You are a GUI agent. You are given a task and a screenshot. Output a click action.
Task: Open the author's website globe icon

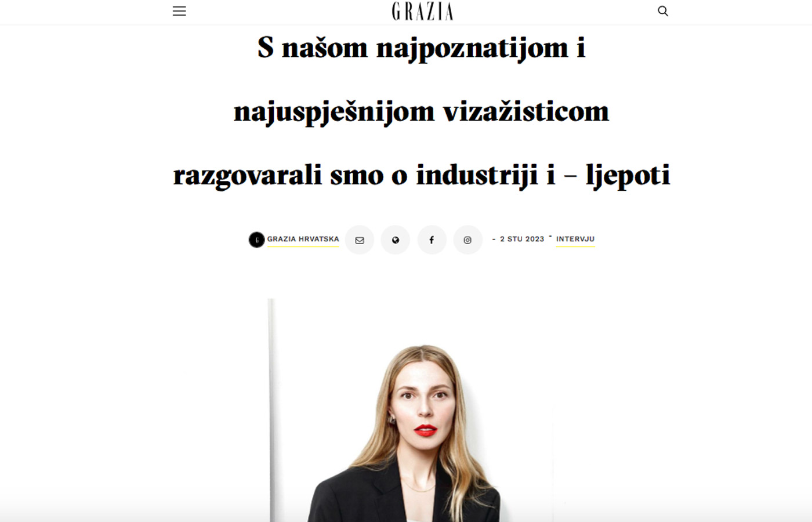(396, 240)
